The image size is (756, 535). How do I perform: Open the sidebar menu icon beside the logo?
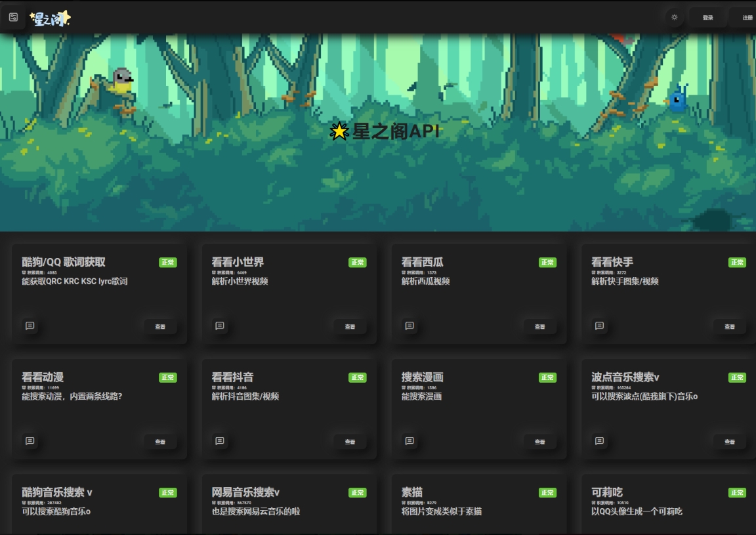[14, 17]
